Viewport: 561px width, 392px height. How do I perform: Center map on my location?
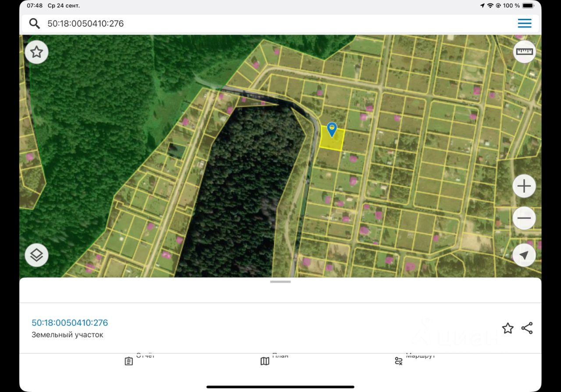point(524,255)
